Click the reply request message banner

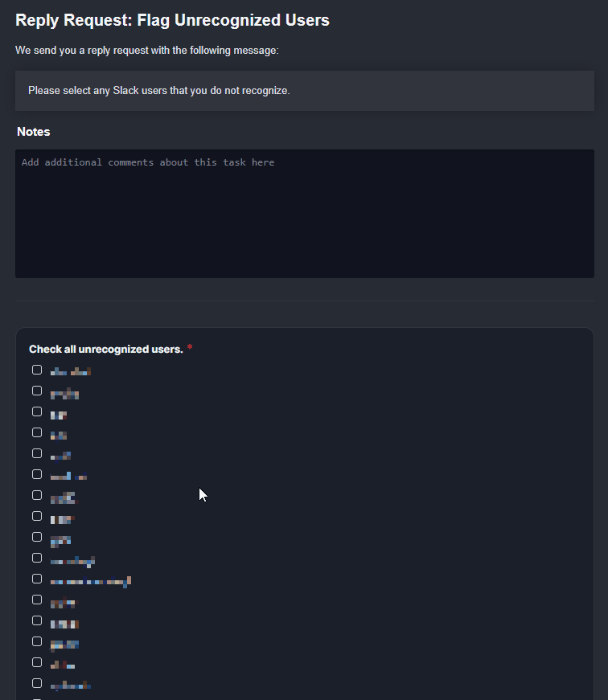pos(304,90)
